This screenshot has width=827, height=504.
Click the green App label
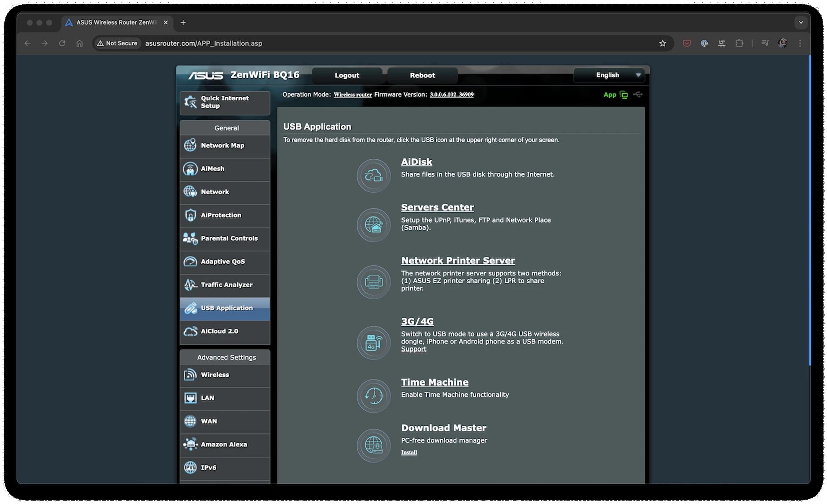pos(609,95)
